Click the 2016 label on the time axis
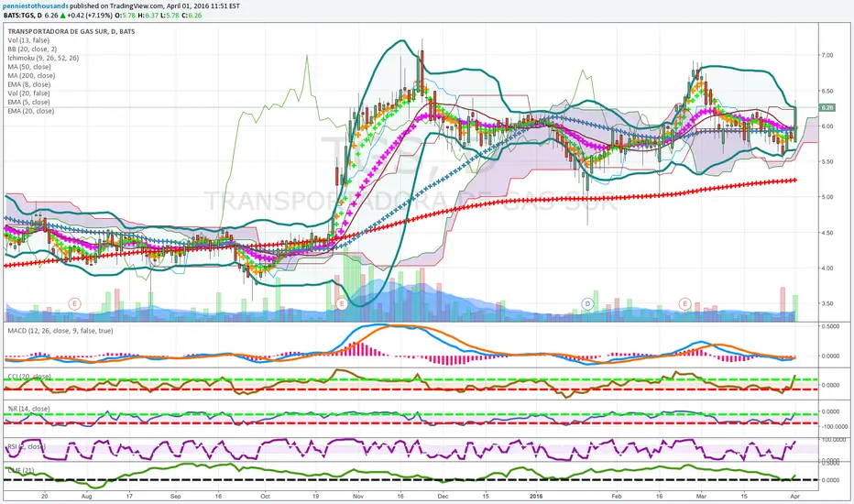 (536, 497)
